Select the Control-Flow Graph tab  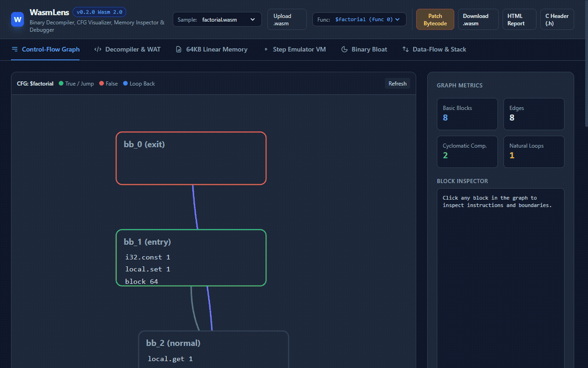[x=45, y=49]
